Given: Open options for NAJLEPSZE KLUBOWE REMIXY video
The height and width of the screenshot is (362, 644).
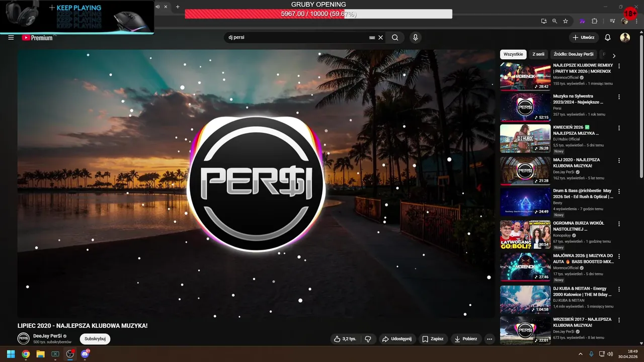Looking at the screenshot, I should (619, 66).
